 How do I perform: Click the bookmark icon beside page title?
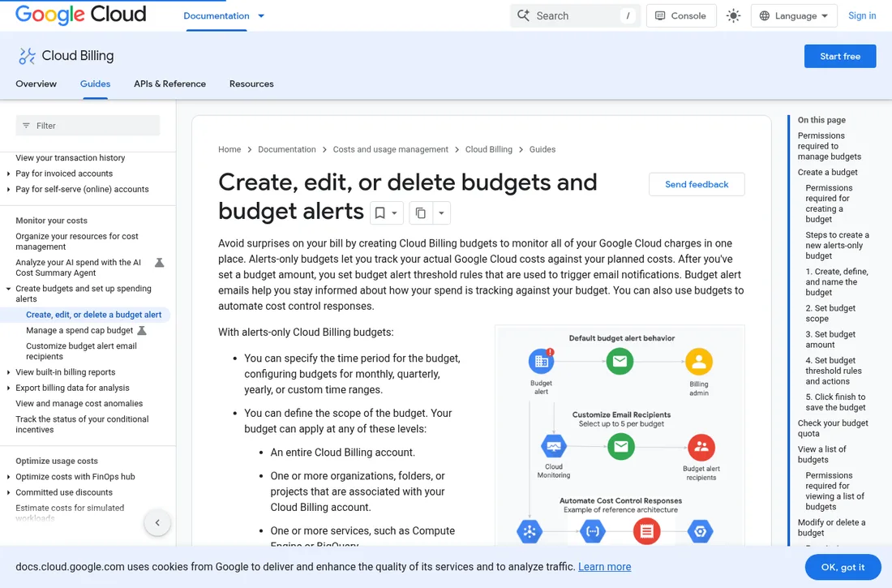pos(380,212)
